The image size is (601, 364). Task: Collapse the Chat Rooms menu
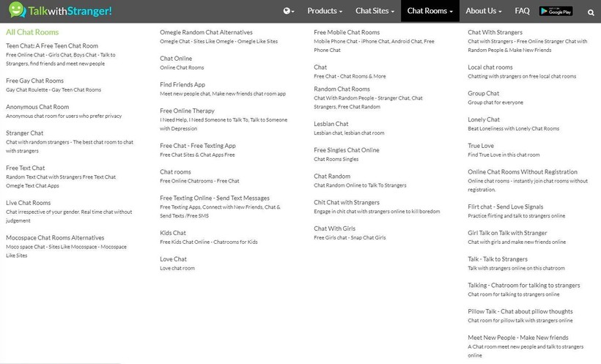coord(429,11)
